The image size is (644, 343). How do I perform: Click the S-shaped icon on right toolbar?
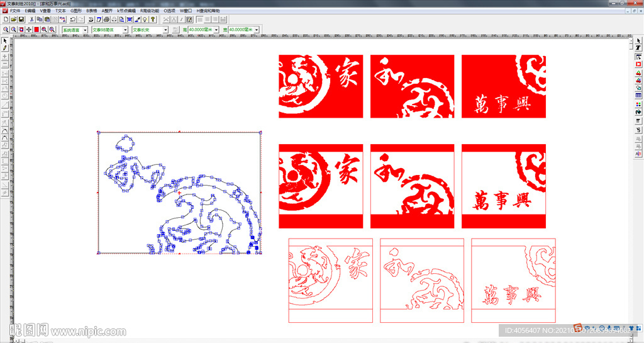tap(638, 130)
